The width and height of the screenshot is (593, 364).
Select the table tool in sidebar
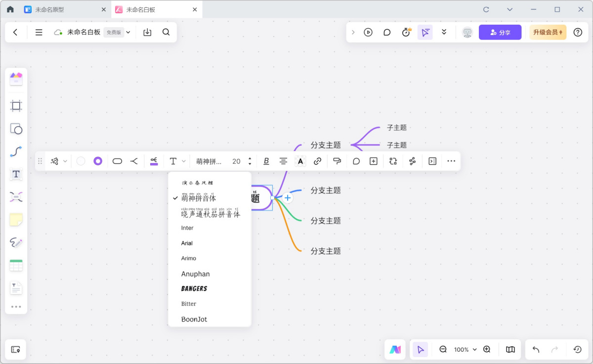click(x=16, y=265)
